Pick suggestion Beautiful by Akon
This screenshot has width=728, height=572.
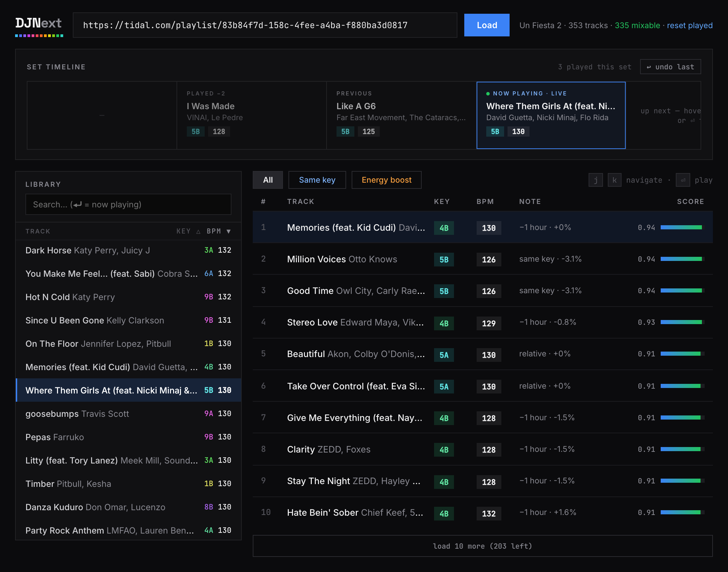point(482,354)
